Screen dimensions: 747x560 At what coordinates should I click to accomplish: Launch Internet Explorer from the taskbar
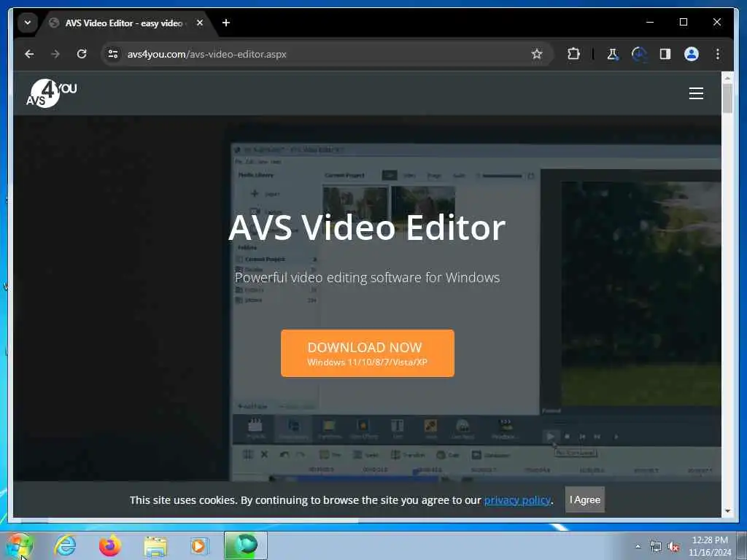65,545
